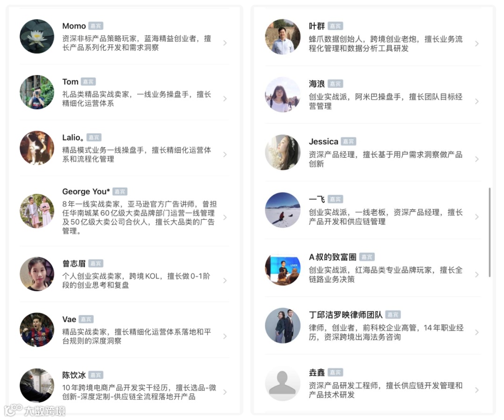This screenshot has height=420, width=504.
Task: Click the 一飞 guest name
Action: (x=317, y=199)
